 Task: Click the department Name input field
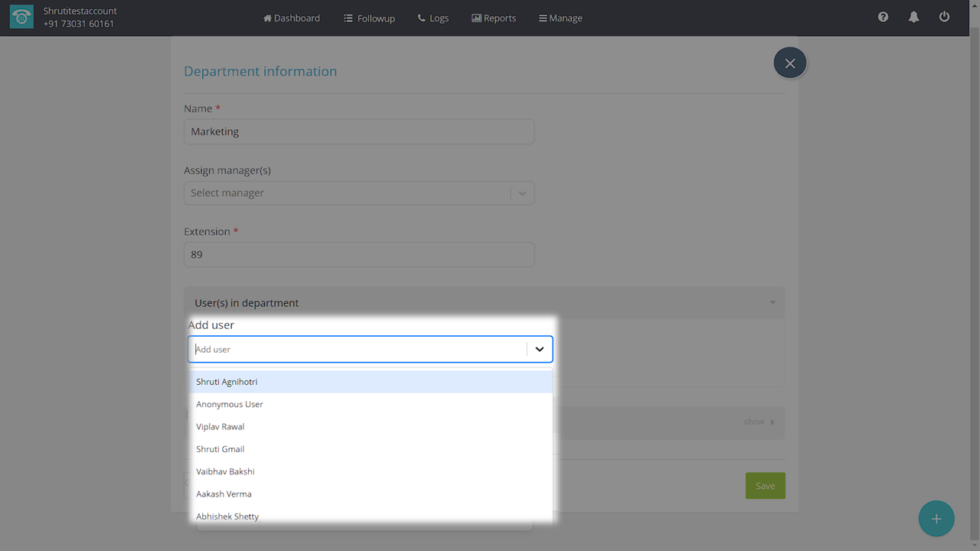click(358, 132)
